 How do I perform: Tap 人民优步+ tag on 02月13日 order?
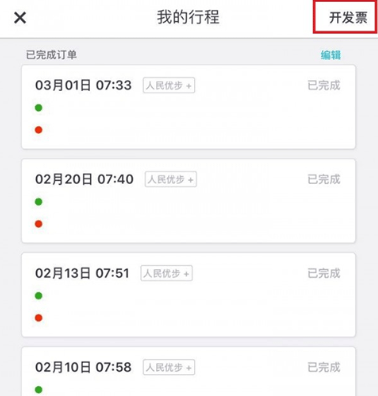(x=167, y=273)
